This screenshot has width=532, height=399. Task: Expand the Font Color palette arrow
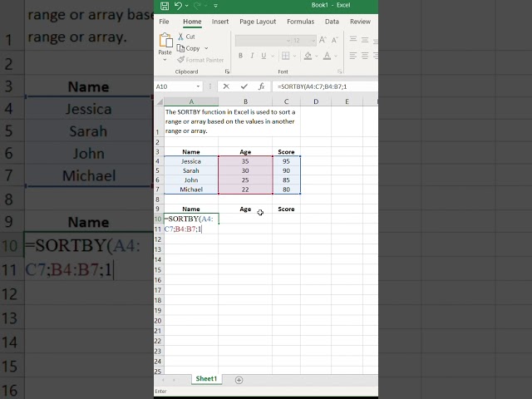point(336,56)
